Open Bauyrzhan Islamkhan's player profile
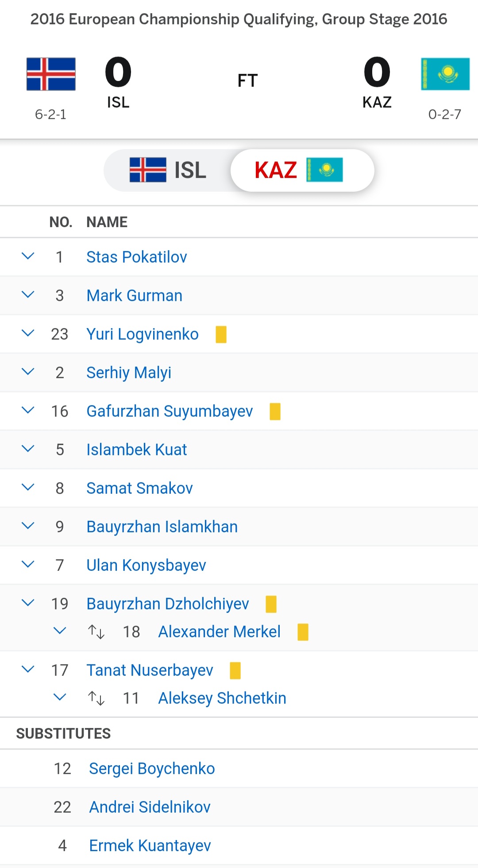This screenshot has height=868, width=478. (x=162, y=527)
